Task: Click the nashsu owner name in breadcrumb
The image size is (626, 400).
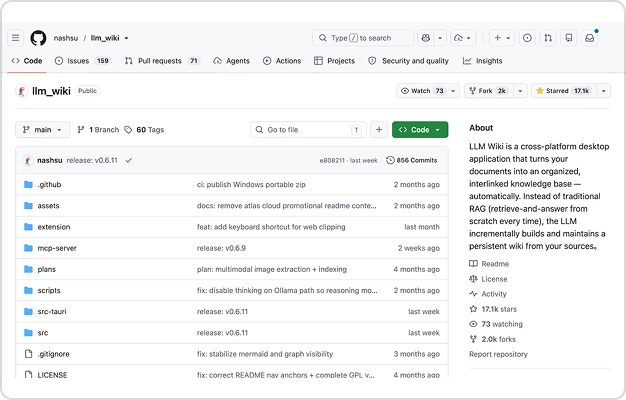Action: pos(66,38)
